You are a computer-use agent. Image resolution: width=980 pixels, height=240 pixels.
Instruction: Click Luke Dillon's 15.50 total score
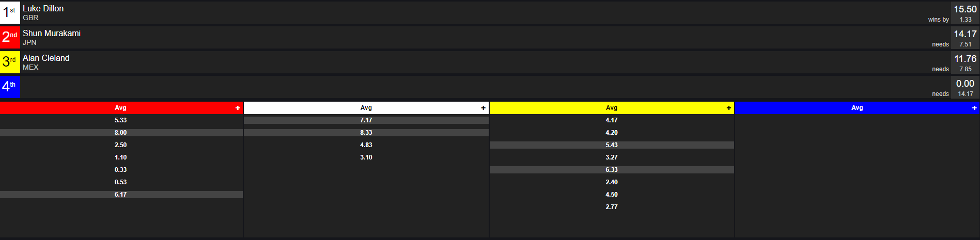point(965,9)
